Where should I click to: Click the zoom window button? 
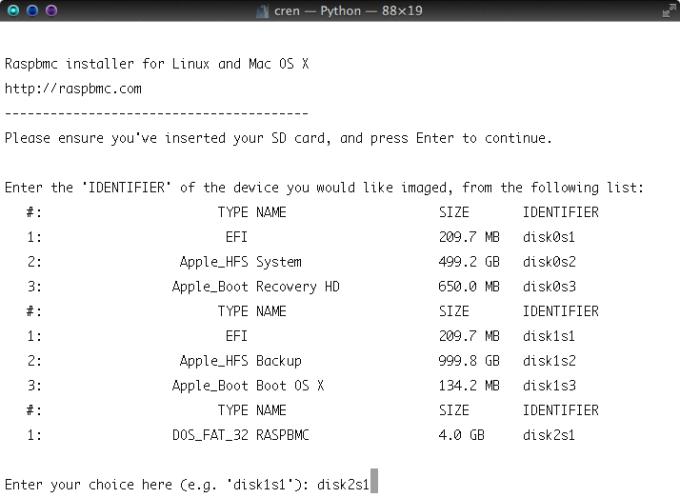coord(52,10)
